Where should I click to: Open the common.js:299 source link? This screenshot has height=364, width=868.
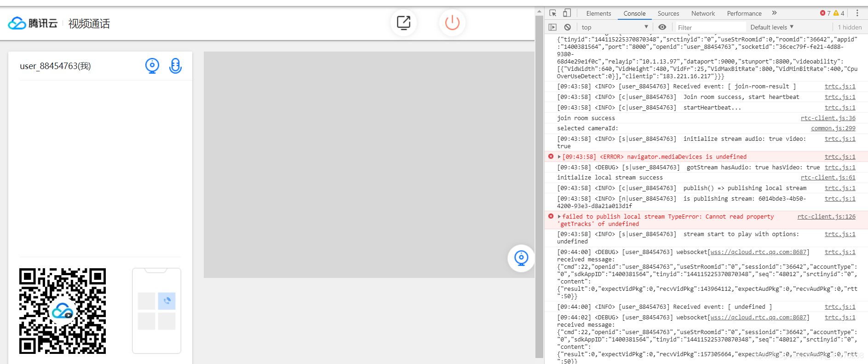click(833, 128)
